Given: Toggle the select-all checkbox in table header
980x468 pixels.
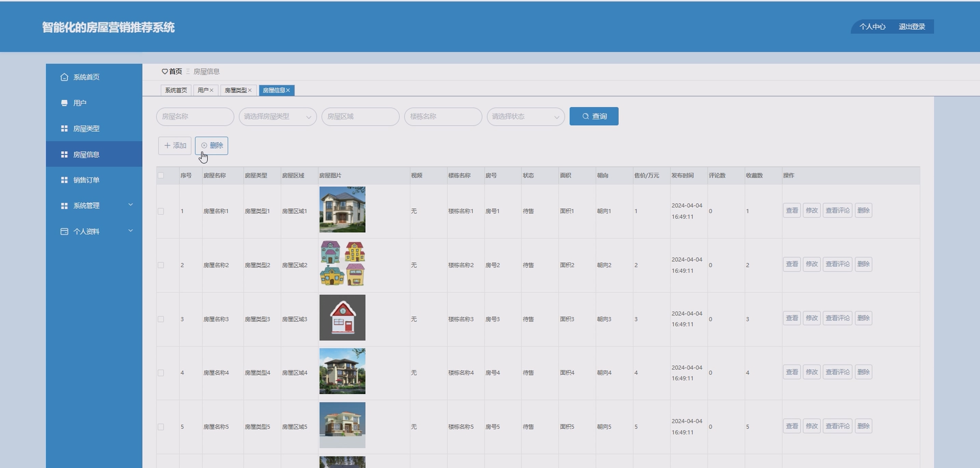Looking at the screenshot, I should coord(161,175).
